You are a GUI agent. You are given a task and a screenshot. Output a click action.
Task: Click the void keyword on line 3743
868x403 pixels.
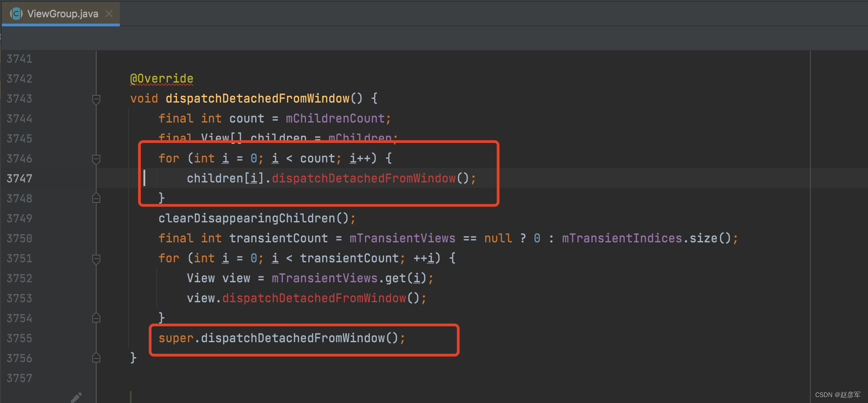[x=144, y=99]
